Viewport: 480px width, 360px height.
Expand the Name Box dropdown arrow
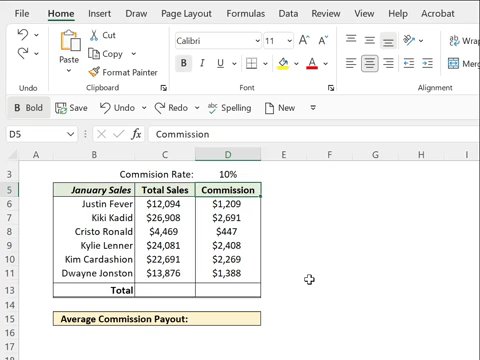pos(70,134)
